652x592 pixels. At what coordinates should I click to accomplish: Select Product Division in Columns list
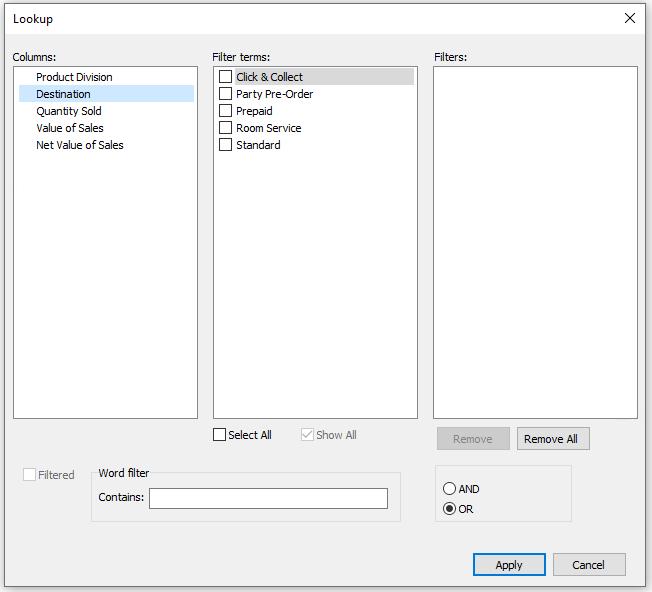(x=74, y=77)
